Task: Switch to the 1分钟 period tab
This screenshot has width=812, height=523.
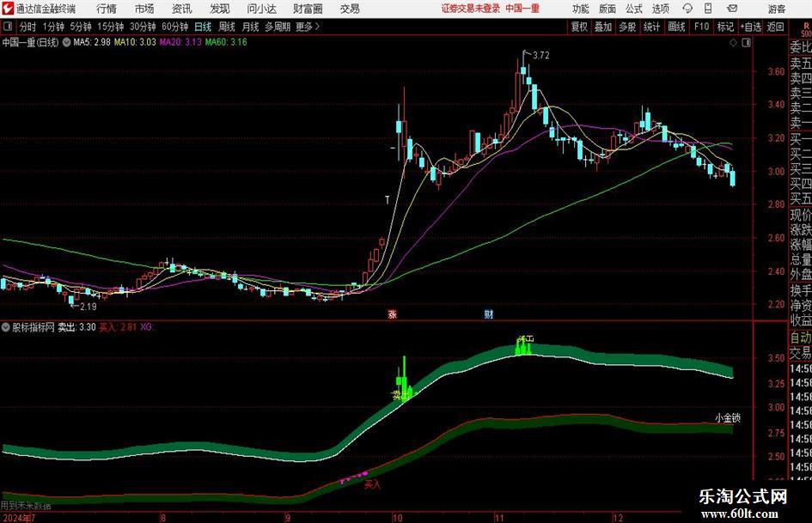Action: pyautogui.click(x=53, y=27)
